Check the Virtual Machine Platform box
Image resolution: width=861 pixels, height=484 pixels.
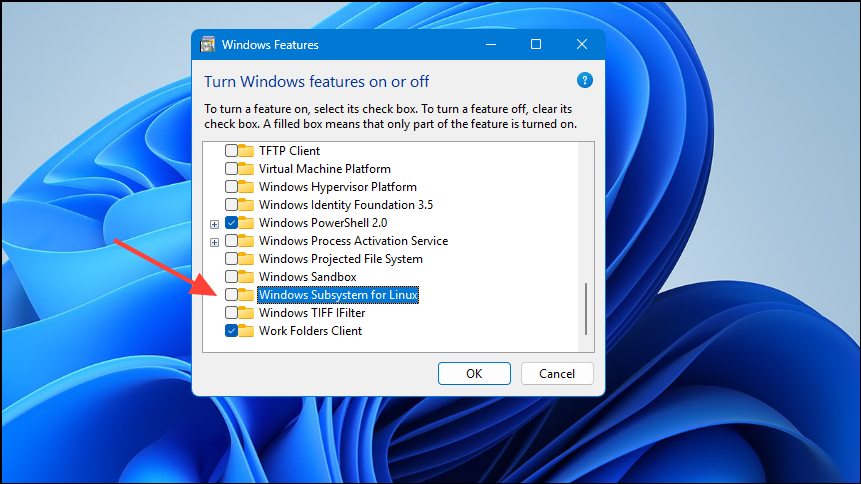pos(231,169)
